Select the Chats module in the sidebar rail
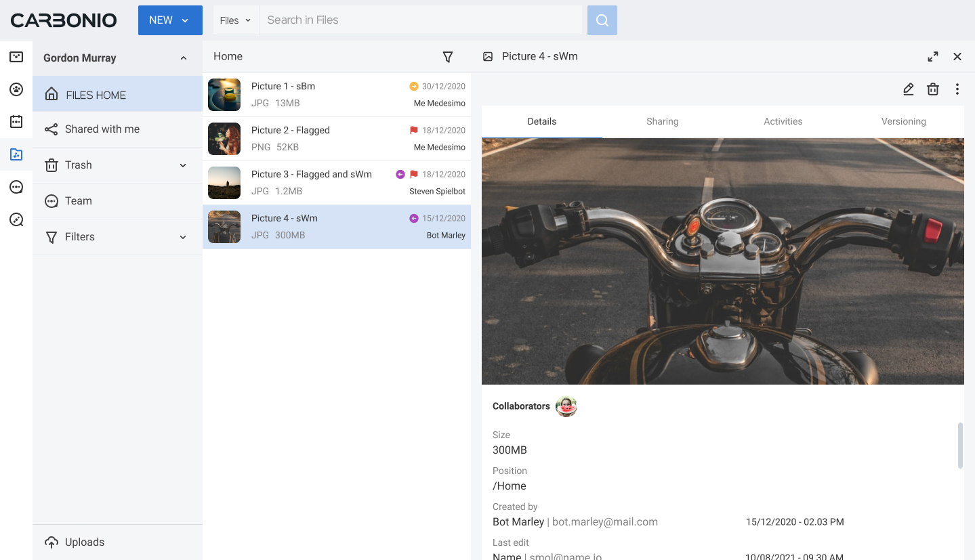The width and height of the screenshot is (975, 560). (x=16, y=187)
